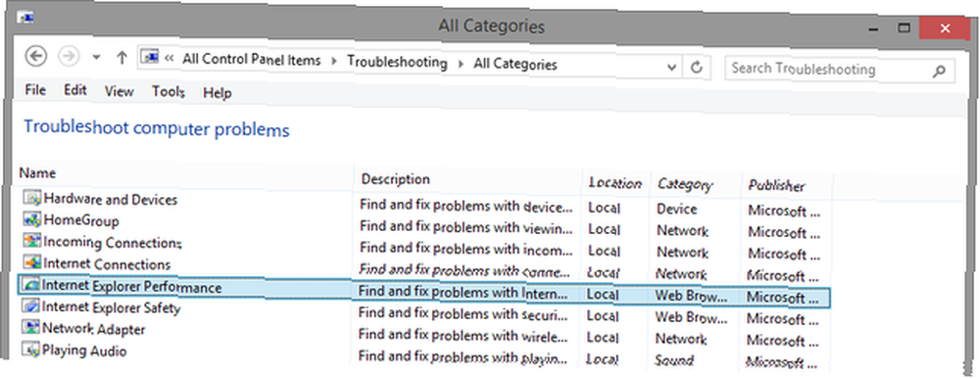Viewport: 980px width, 378px height.
Task: Click the 'Sound' category cell
Action: tap(674, 360)
